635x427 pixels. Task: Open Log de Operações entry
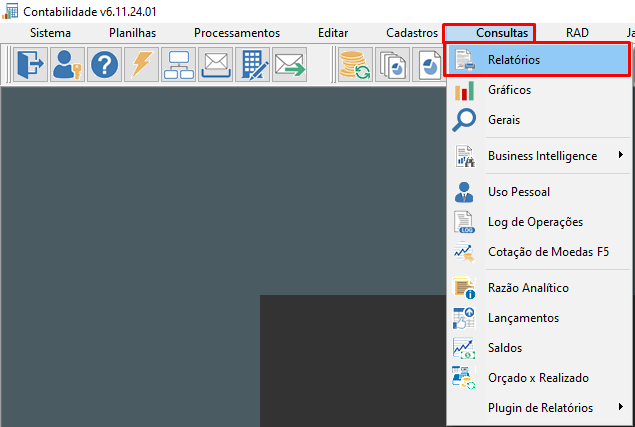[538, 222]
